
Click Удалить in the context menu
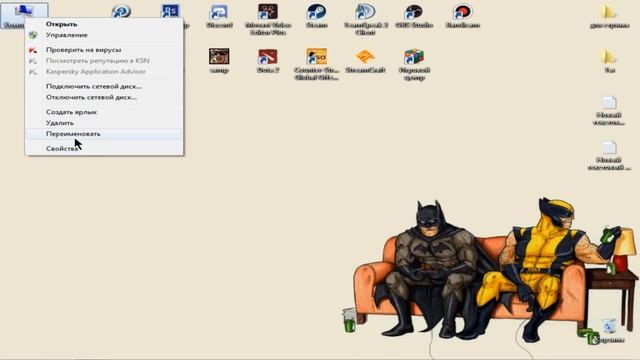(60, 123)
